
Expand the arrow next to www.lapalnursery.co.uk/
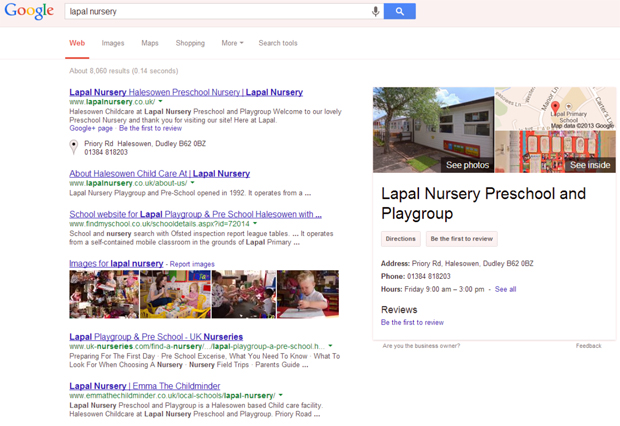[161, 102]
